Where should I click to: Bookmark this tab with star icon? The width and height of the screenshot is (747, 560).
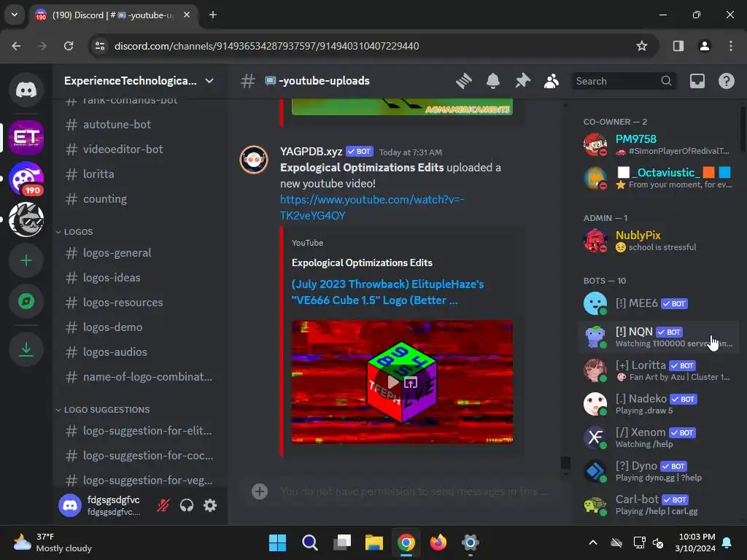coord(642,46)
